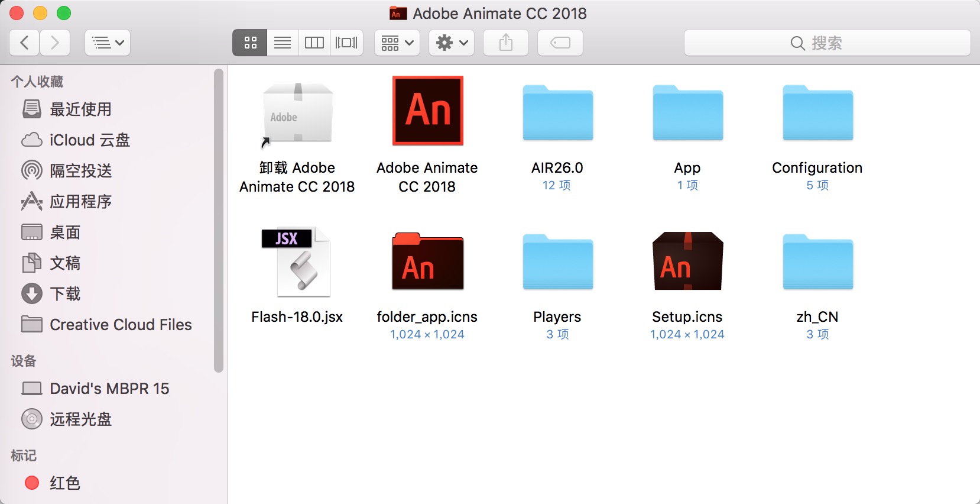Select the Players folder icon
The image size is (980, 504).
pos(557,262)
